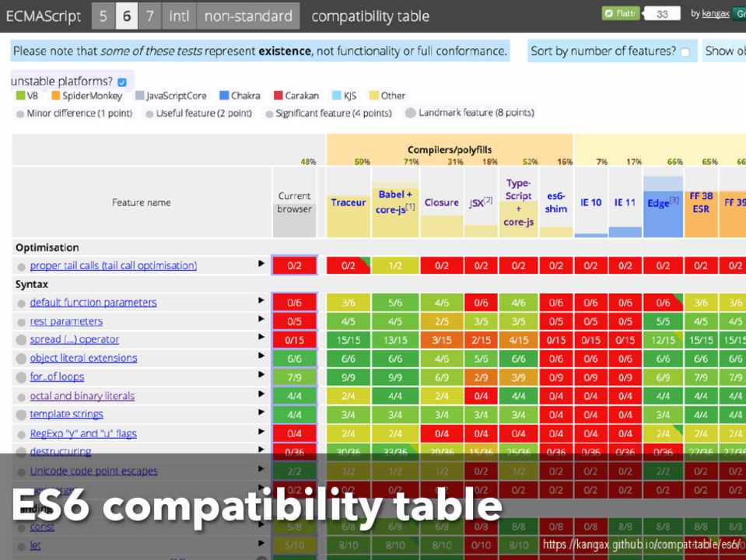This screenshot has width=746, height=560.
Task: Open the Unicode code point escapes link
Action: [93, 471]
